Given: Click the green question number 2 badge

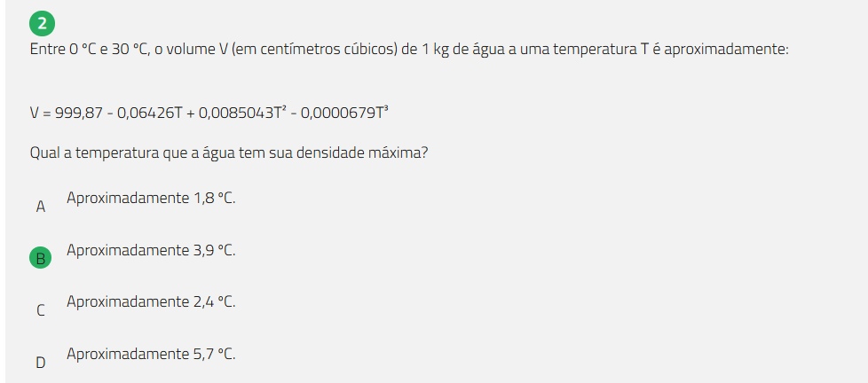Looking at the screenshot, I should 41,23.
